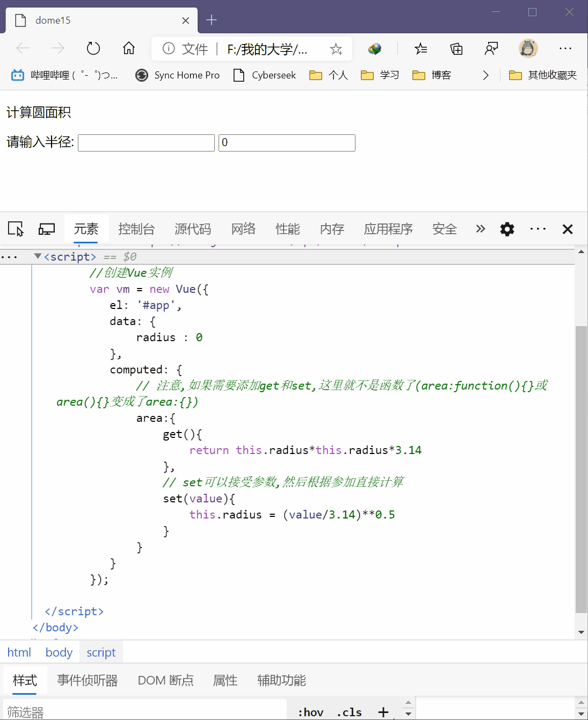Viewport: 588px width, 720px height.
Task: Switch to the 样式 pane tab
Action: [25, 681]
